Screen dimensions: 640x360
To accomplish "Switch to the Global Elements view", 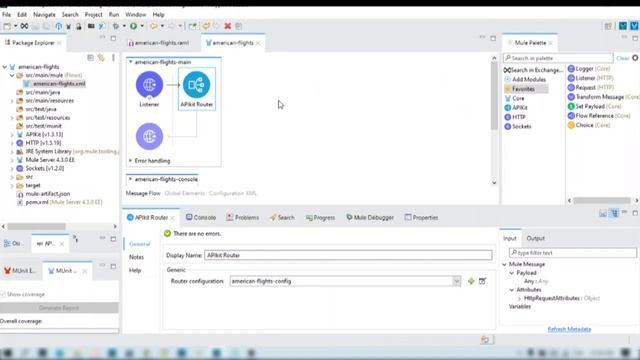I will 184,193.
